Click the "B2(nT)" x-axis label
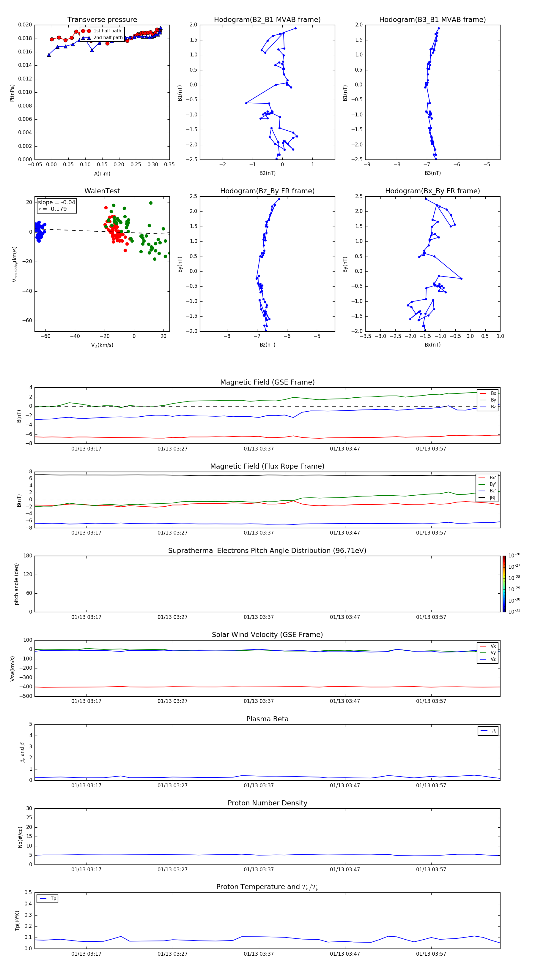This screenshot has height=980, width=535. pos(267,173)
